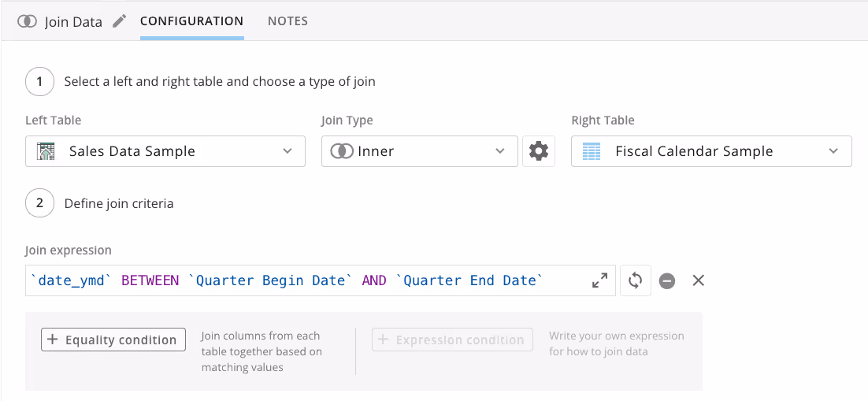Click the Join Data overlapping circles icon

(27, 21)
